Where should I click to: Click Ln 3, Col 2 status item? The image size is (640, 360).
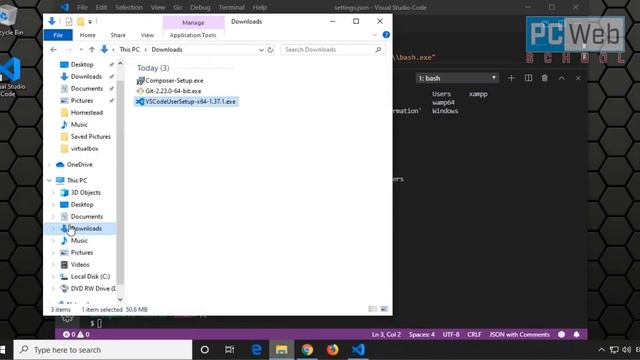[x=386, y=335]
